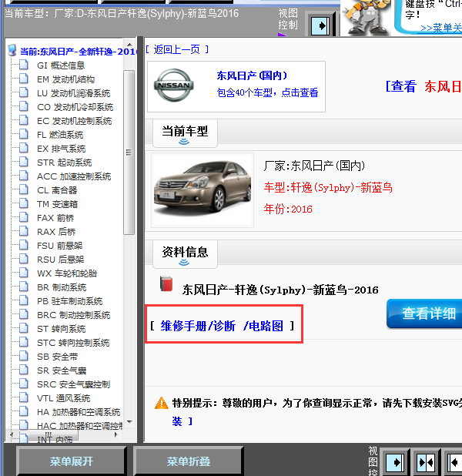Click the tree root computer icon
The width and height of the screenshot is (462, 476).
(12, 50)
